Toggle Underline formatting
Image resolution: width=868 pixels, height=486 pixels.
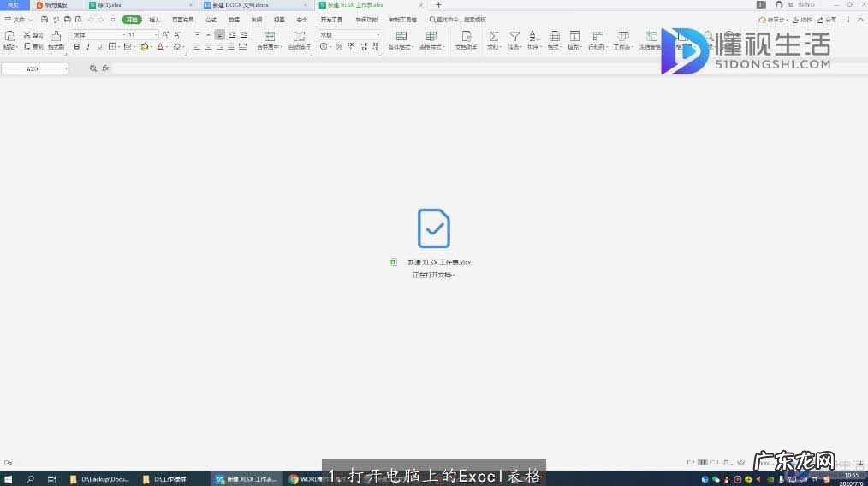(x=99, y=47)
